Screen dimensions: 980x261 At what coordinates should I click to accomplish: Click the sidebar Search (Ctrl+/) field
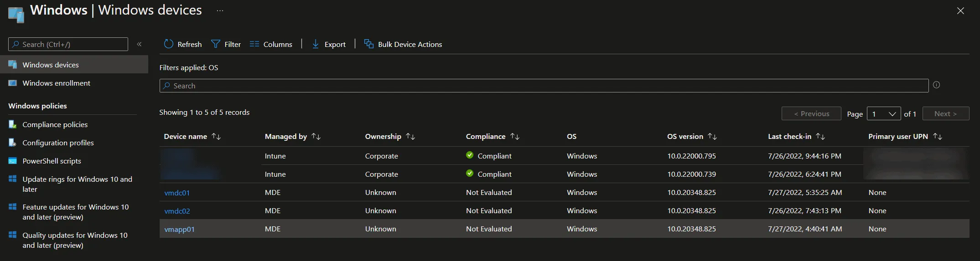pyautogui.click(x=68, y=44)
